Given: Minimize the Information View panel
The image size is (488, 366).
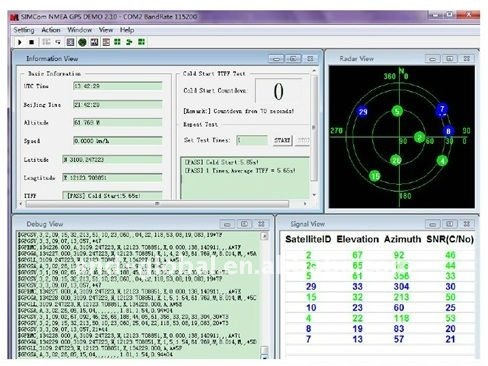Looking at the screenshot, I should point(276,59).
